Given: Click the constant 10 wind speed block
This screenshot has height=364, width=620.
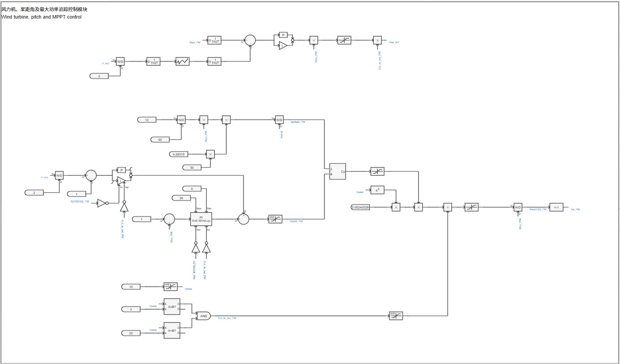Looking at the screenshot, I should point(131,287).
